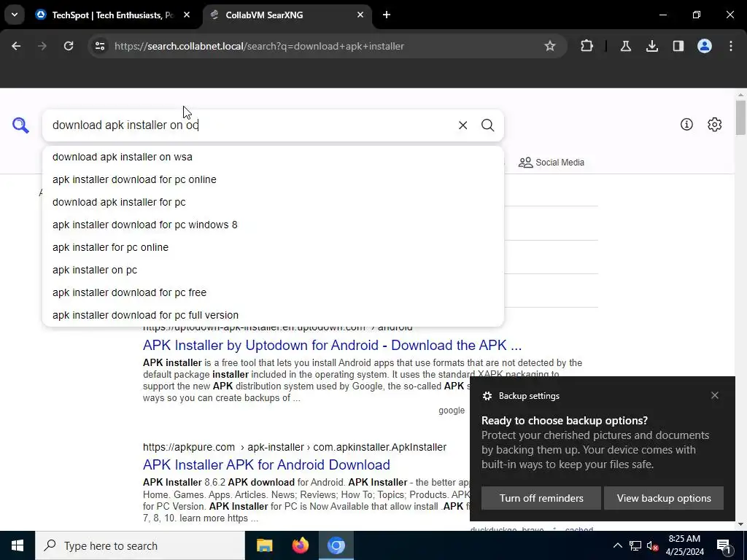The height and width of the screenshot is (560, 747).
Task: Clear the search query text
Action: coord(462,125)
